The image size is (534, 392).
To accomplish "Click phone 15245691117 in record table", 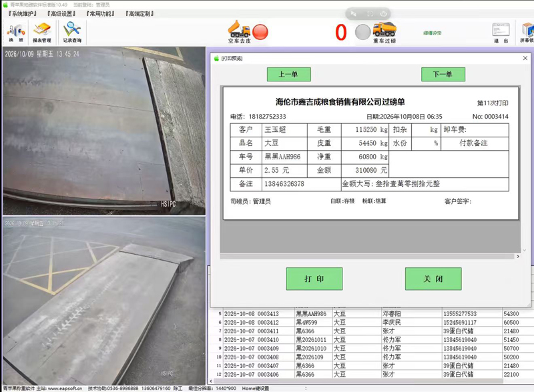I will point(460,322).
